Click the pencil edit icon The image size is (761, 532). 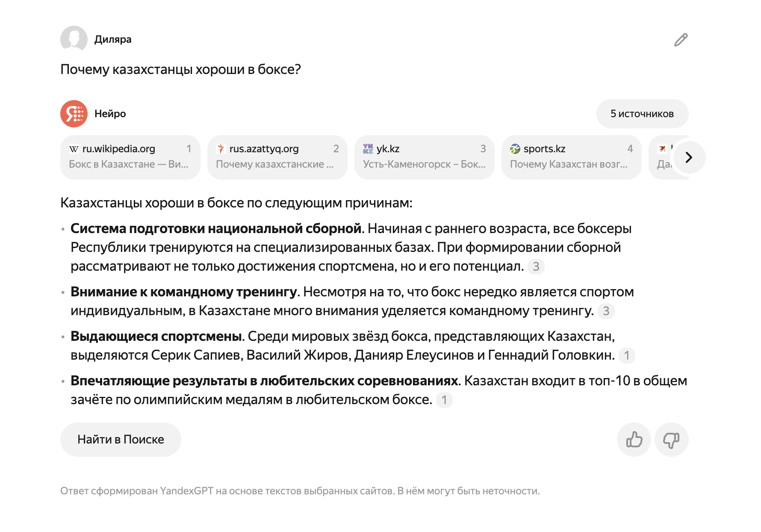point(681,40)
